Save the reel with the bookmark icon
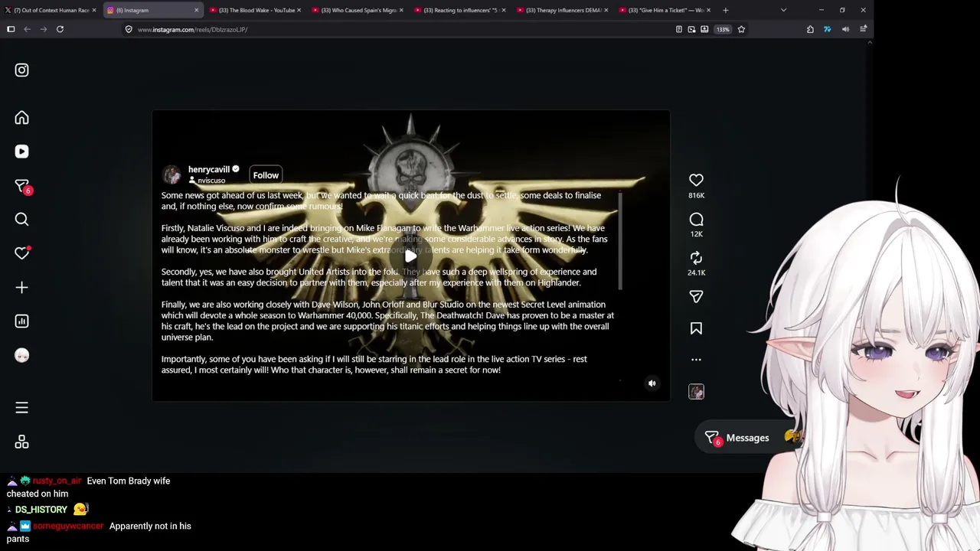Screen dimensions: 980x551 (x=696, y=328)
